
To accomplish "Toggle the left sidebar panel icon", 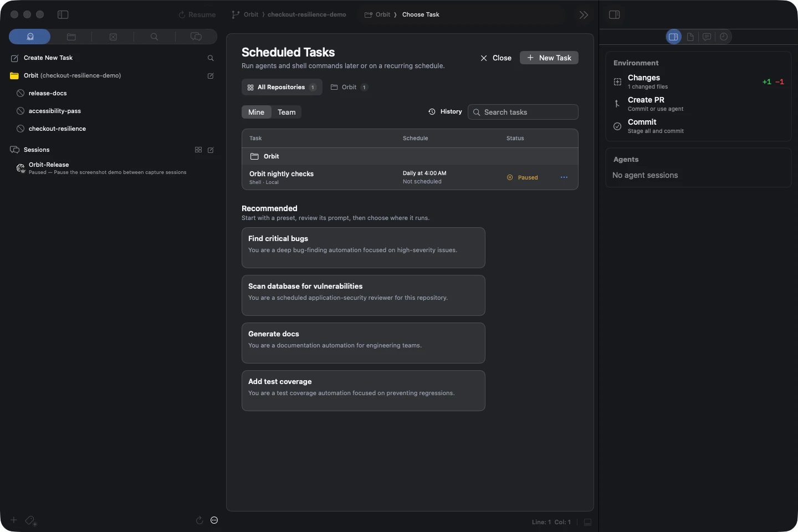I will pos(63,14).
